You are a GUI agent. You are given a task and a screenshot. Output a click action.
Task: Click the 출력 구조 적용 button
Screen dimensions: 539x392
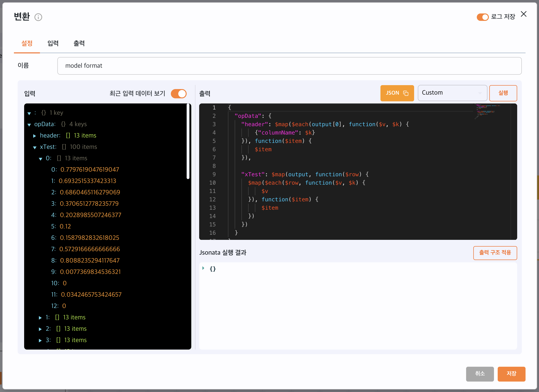(495, 253)
